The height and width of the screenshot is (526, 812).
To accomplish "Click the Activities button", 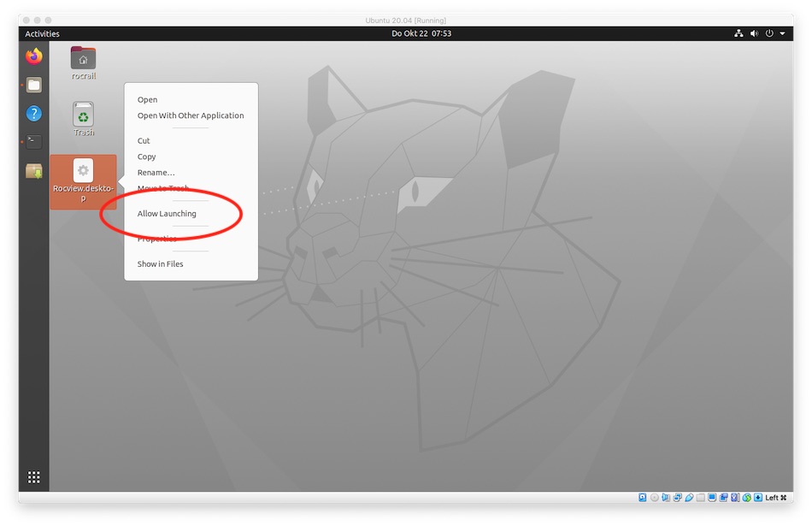I will [42, 33].
